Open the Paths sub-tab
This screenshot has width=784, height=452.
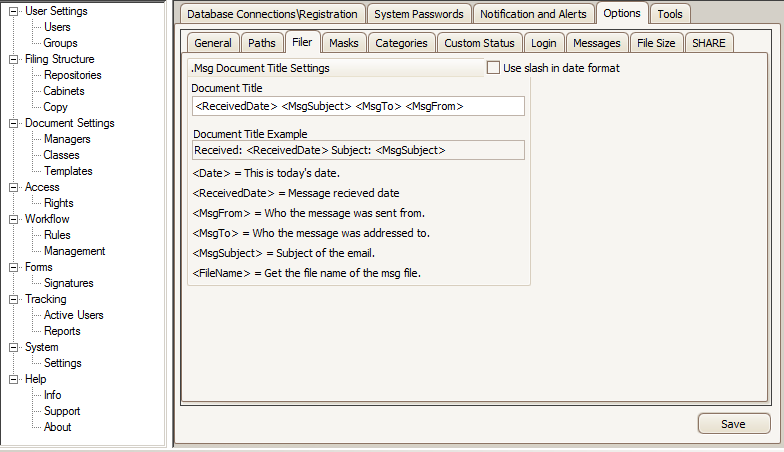pyautogui.click(x=262, y=43)
